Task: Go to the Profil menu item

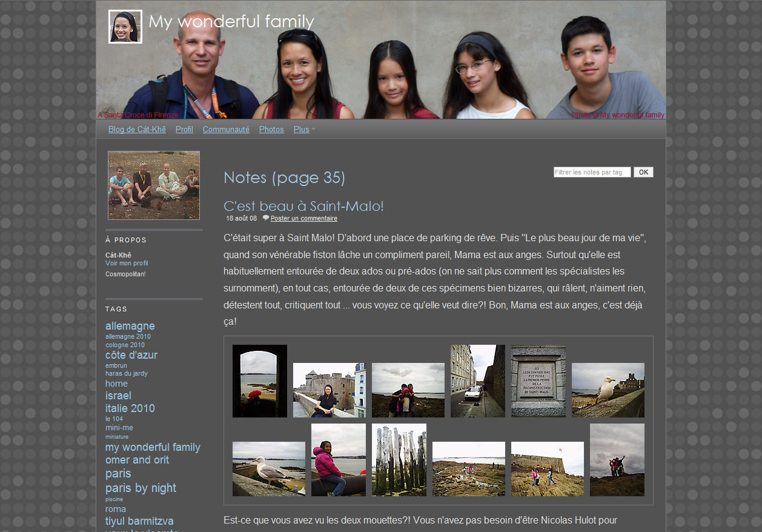Action: tap(184, 130)
